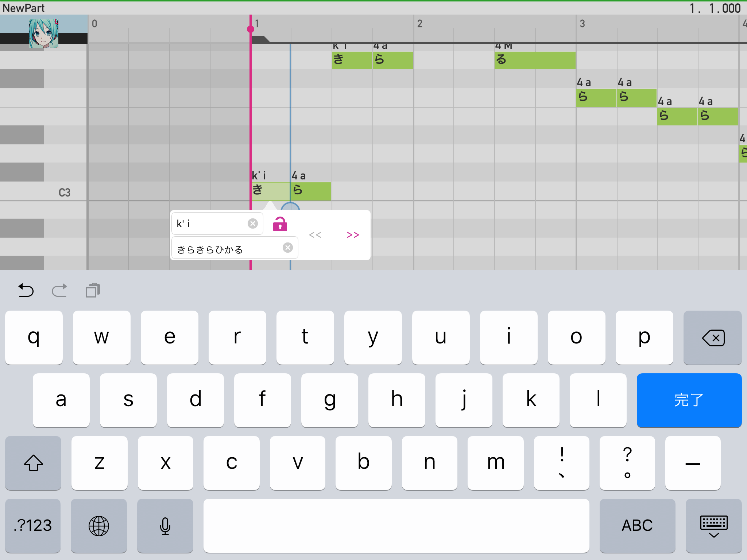The image size is (747, 560).
Task: Tap the backspace delete key
Action: (x=713, y=338)
